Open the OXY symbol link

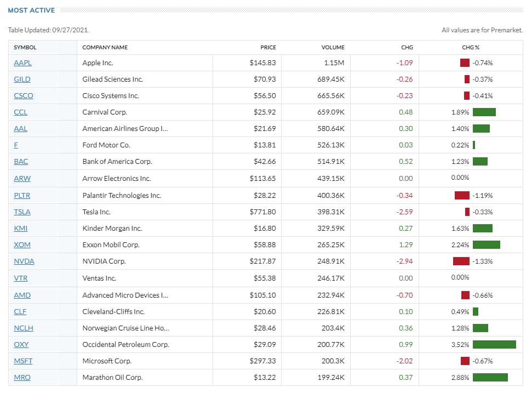21,344
